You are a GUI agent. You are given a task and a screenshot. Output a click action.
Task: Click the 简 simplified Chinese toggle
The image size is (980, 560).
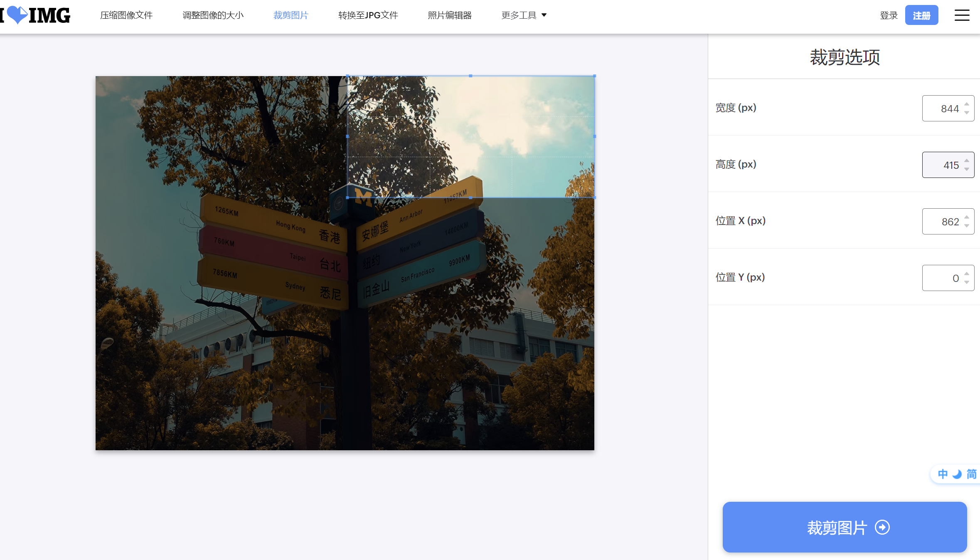click(971, 474)
